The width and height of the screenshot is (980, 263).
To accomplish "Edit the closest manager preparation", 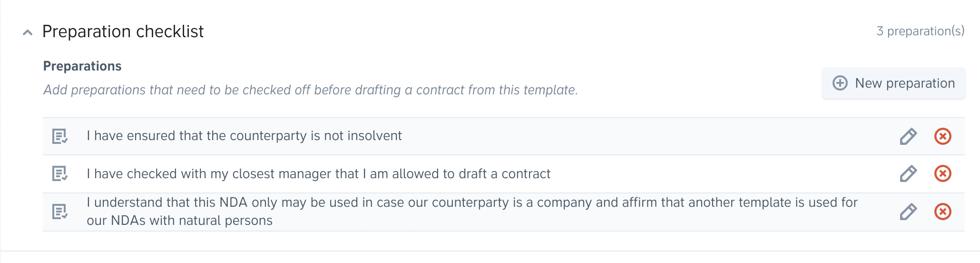I will pyautogui.click(x=908, y=174).
